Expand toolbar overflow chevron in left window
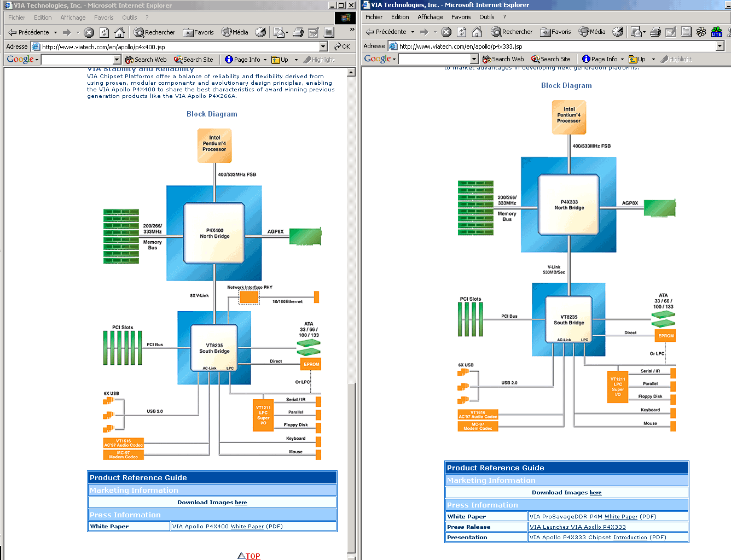Screen dimensions: 731x560 pyautogui.click(x=352, y=30)
